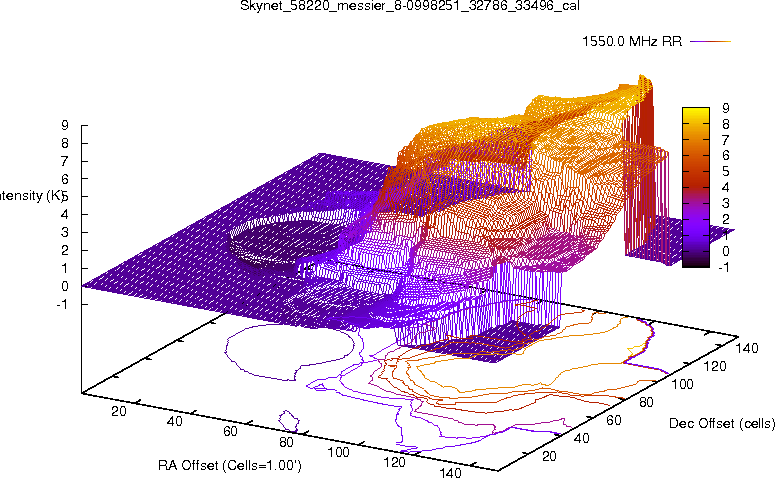Click the plot title Skynet_58220_messier_8
The width and height of the screenshot is (775, 478).
pos(409,6)
